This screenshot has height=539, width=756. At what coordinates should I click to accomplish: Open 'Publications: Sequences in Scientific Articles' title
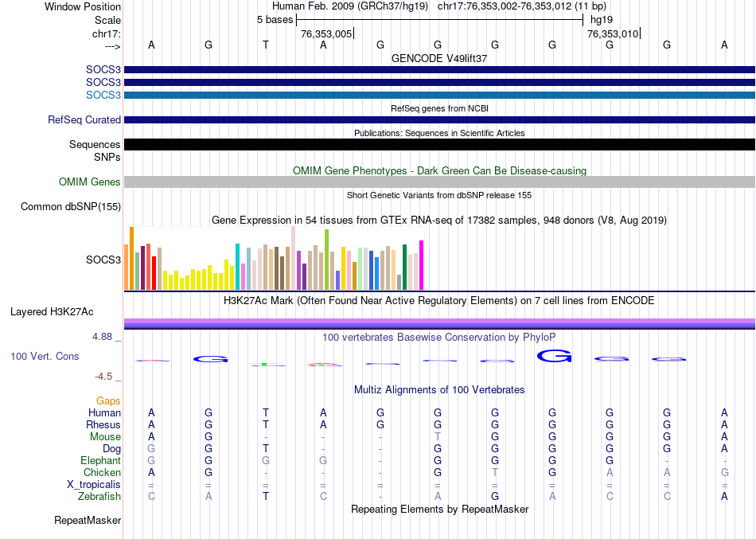[x=439, y=133]
